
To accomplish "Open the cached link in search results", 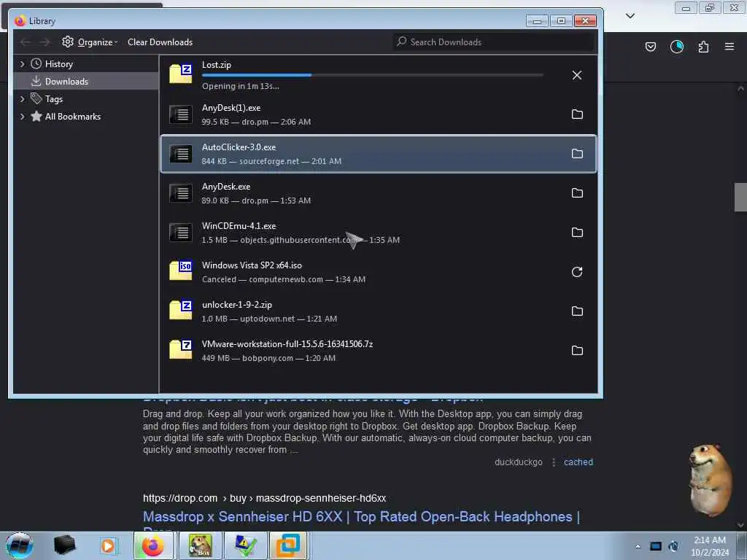I will (x=578, y=462).
